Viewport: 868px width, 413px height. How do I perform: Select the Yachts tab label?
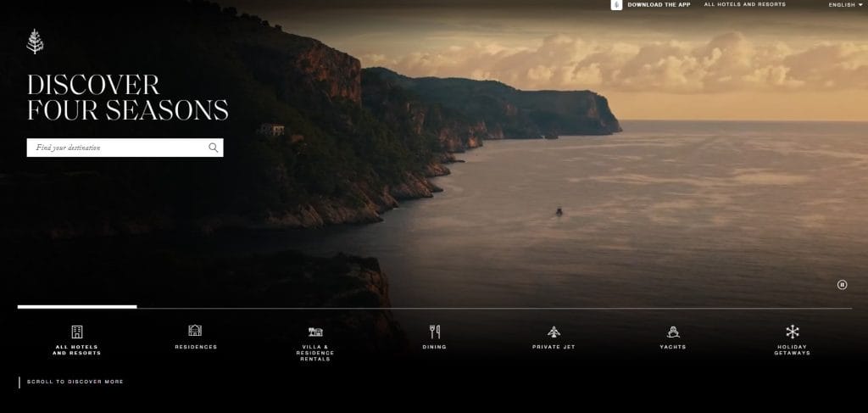(x=672, y=347)
